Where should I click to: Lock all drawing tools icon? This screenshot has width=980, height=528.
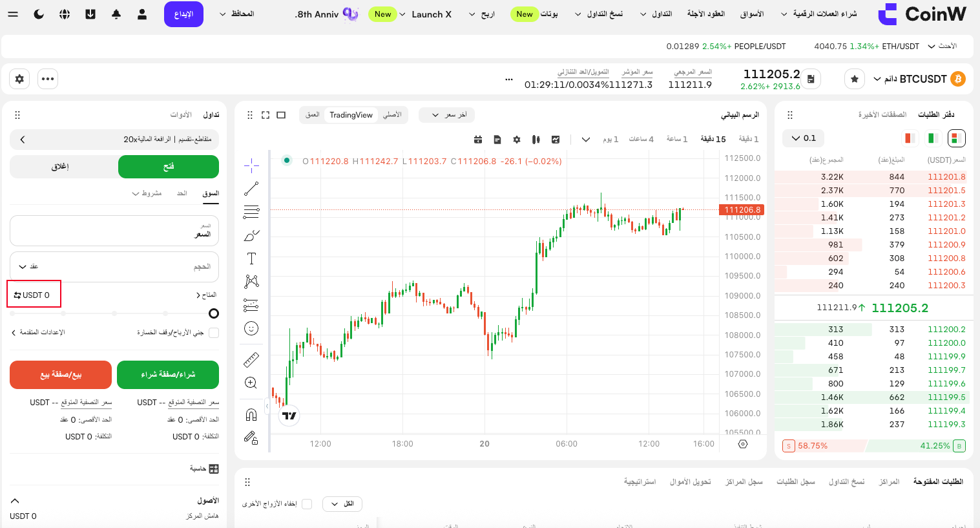pyautogui.click(x=251, y=438)
